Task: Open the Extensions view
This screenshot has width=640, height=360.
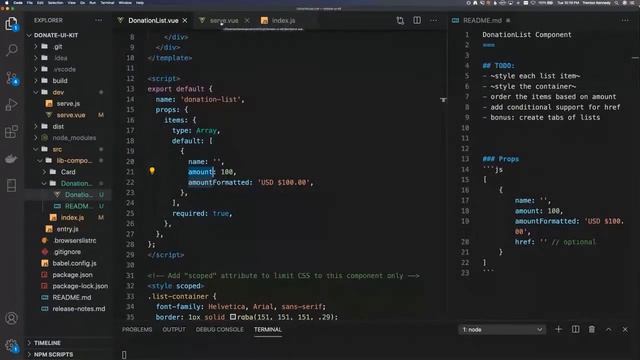Action: coord(11,131)
